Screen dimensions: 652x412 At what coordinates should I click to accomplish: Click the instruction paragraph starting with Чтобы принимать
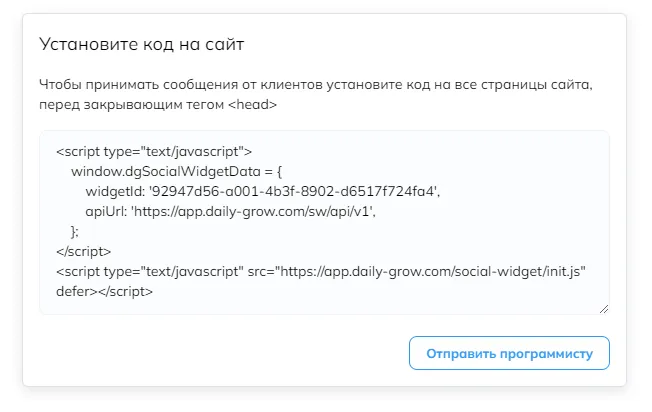click(316, 94)
